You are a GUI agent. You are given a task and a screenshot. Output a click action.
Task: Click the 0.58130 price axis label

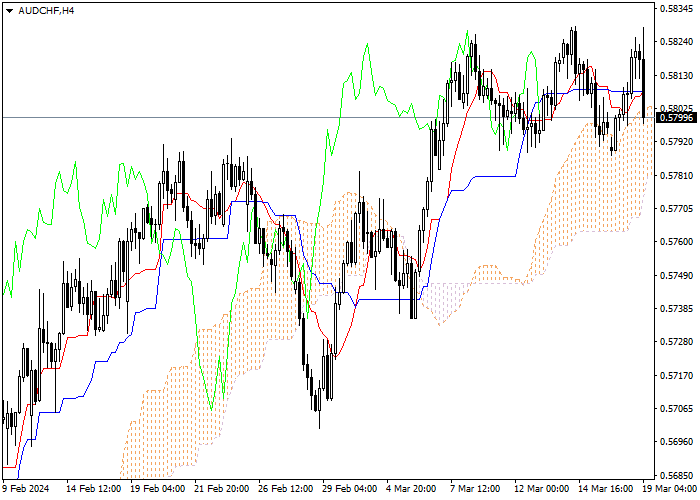(677, 75)
